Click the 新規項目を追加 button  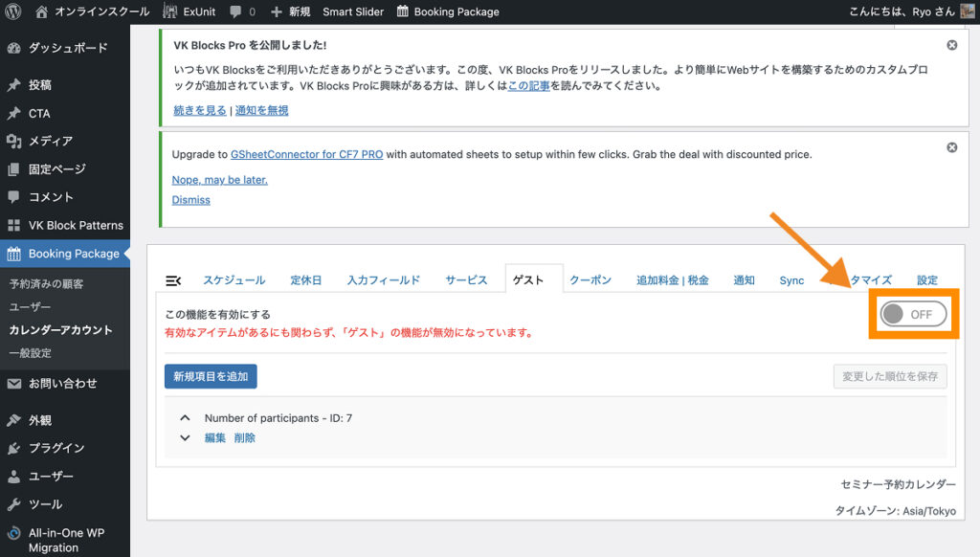pos(211,376)
